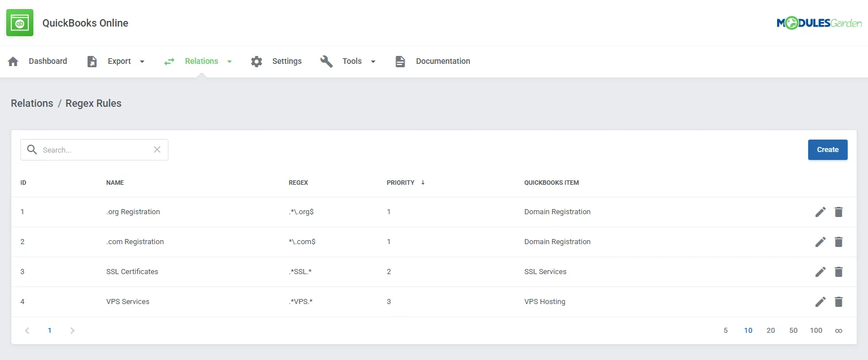The width and height of the screenshot is (868, 360).
Task: Delete the SSL Certificates rule
Action: point(839,272)
